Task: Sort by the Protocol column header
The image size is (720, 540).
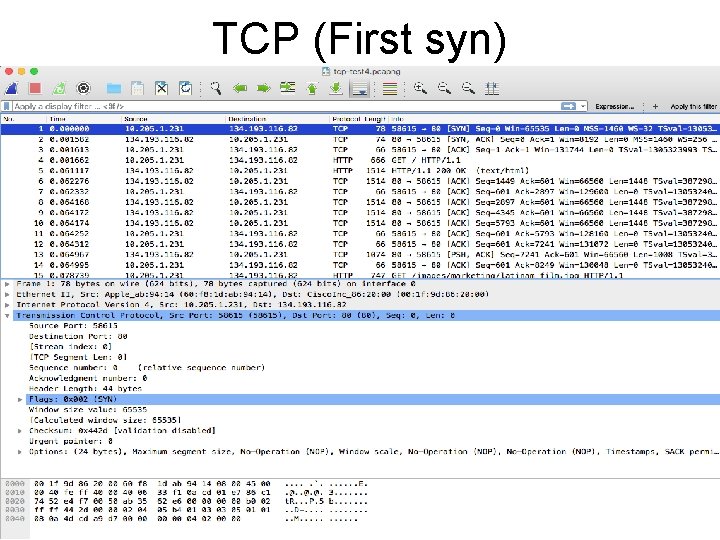Action: tap(345, 119)
